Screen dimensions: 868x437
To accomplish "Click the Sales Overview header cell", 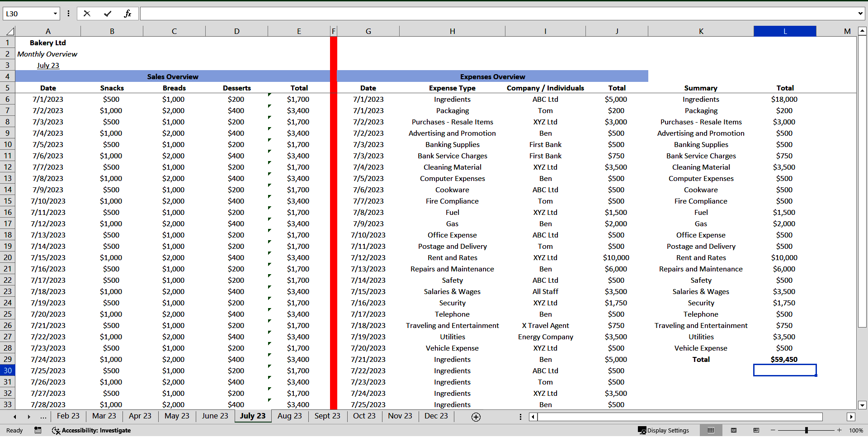I will coord(173,76).
